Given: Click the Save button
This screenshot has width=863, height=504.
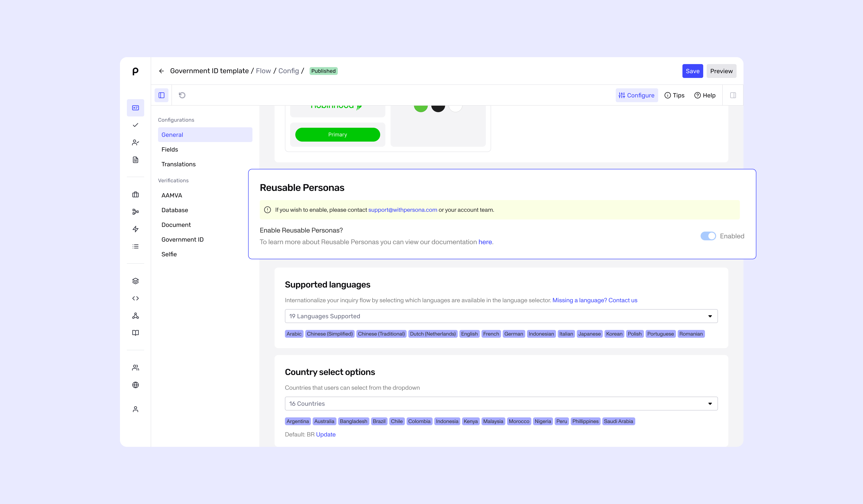Looking at the screenshot, I should pyautogui.click(x=692, y=71).
